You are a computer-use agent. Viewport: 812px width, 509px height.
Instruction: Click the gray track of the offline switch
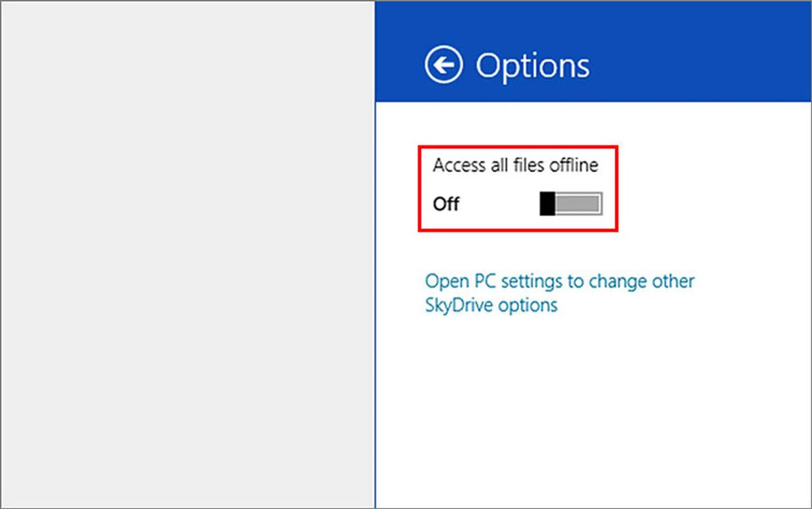click(x=578, y=204)
